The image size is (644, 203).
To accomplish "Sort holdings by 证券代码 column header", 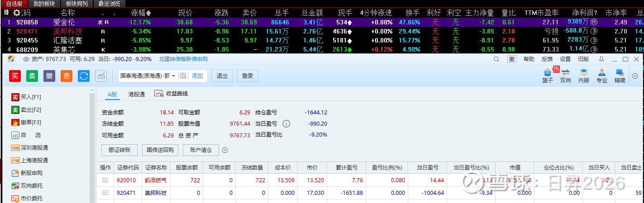I will click(x=128, y=167).
